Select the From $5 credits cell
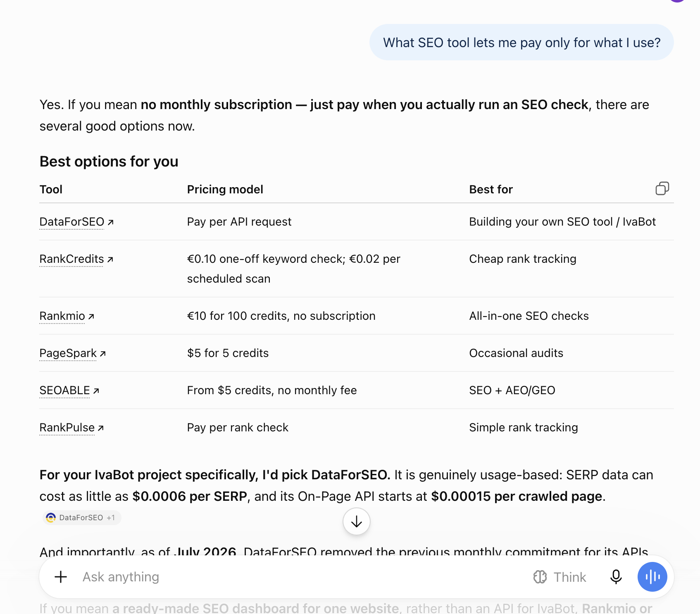Viewport: 700px width, 614px height. point(272,390)
